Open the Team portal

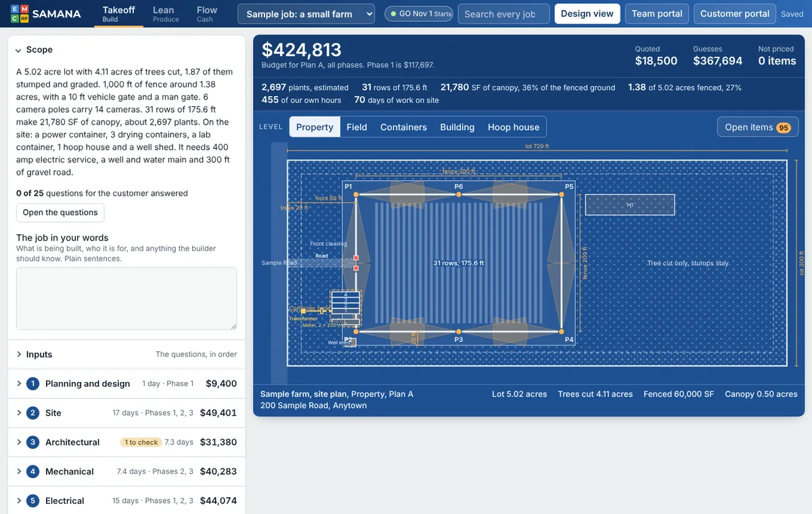[657, 14]
